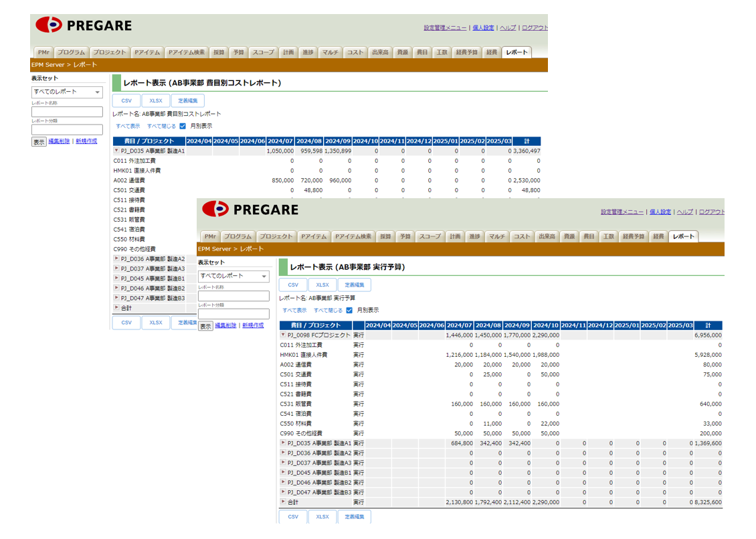The height and width of the screenshot is (539, 756).
Task: Open 経費予算 tab in the 費目別コストレポート window
Action: pos(466,52)
